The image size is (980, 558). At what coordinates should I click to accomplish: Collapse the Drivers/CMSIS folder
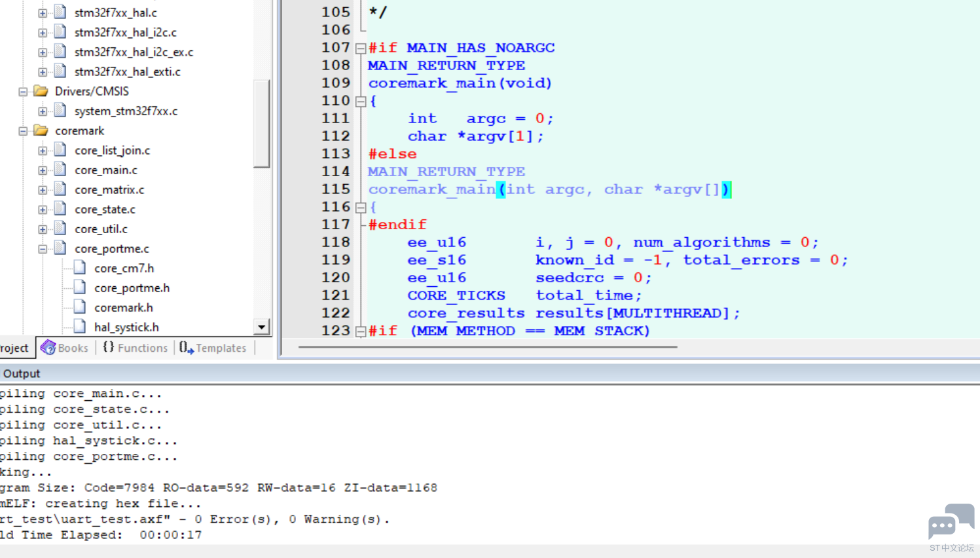point(23,92)
